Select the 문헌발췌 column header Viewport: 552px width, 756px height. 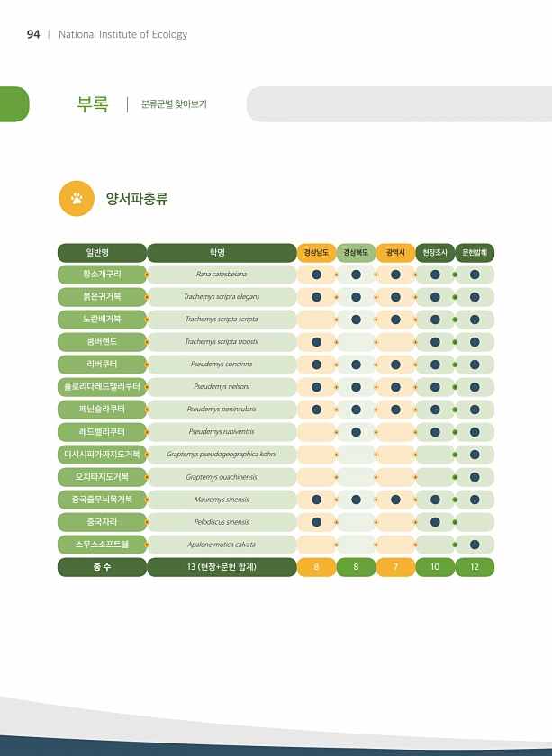click(475, 253)
